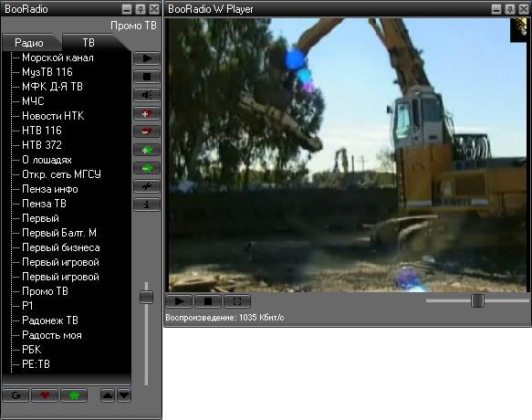The height and width of the screenshot is (420, 532).
Task: Select the Морской канал channel
Action: [57, 58]
